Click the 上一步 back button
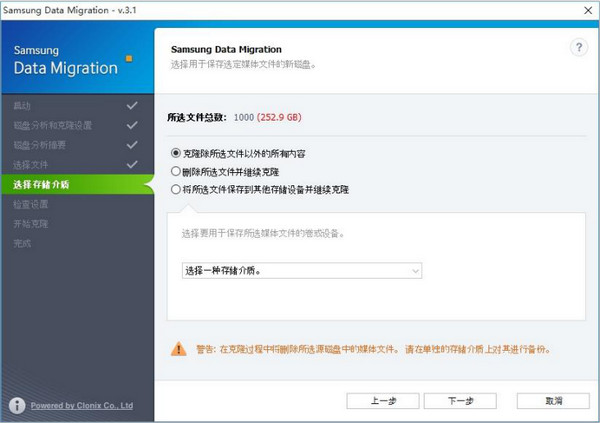 tap(383, 401)
